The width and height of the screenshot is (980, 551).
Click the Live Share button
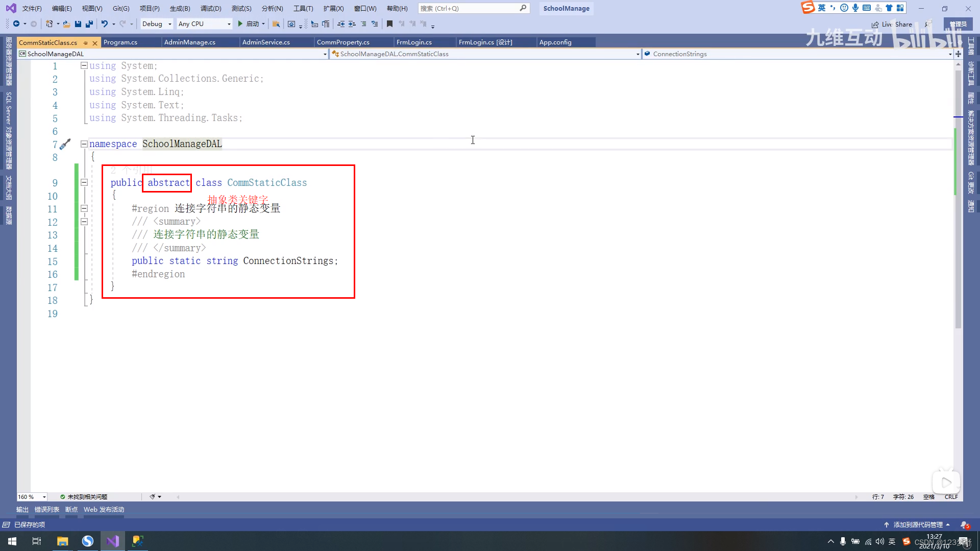tap(892, 24)
